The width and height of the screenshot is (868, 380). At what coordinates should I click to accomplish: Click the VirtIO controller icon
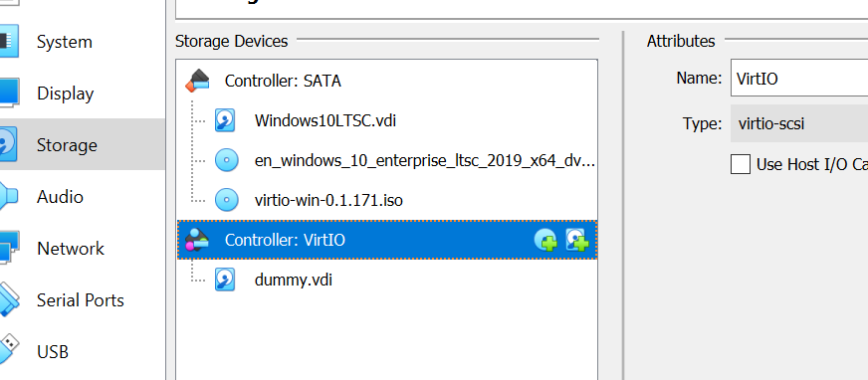coord(197,240)
